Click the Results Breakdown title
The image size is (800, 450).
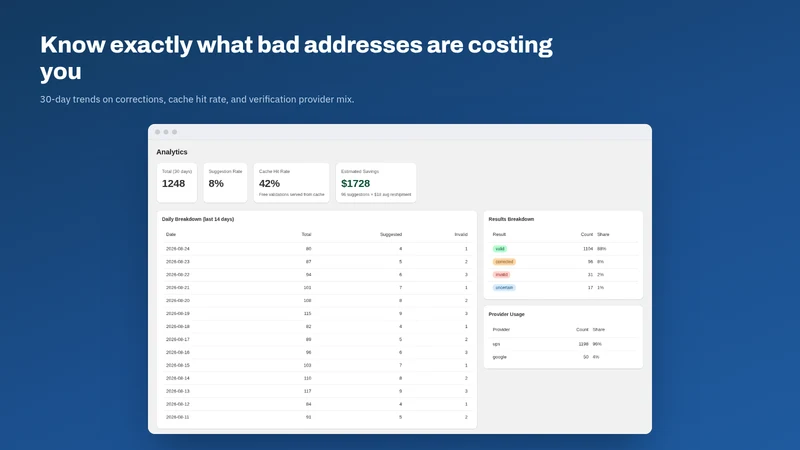click(x=511, y=219)
